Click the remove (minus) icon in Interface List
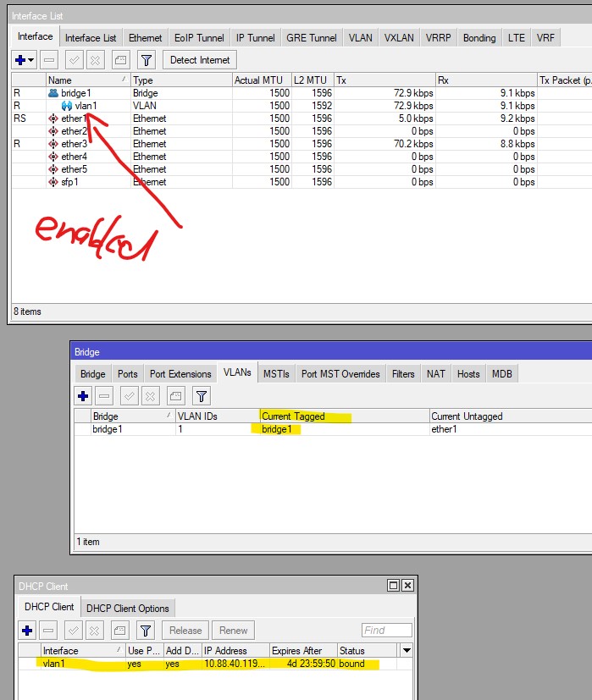 pyautogui.click(x=49, y=60)
